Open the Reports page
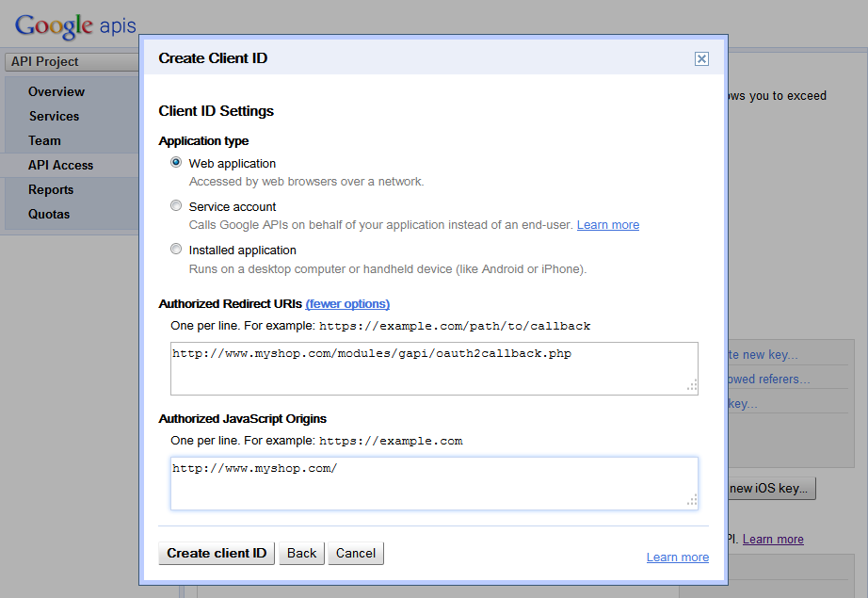 pos(51,189)
